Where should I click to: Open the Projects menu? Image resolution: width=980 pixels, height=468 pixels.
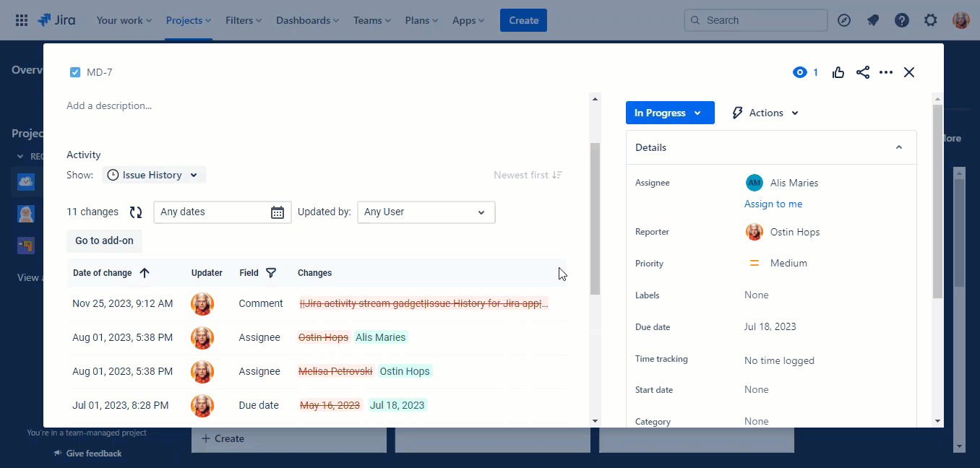coord(189,20)
